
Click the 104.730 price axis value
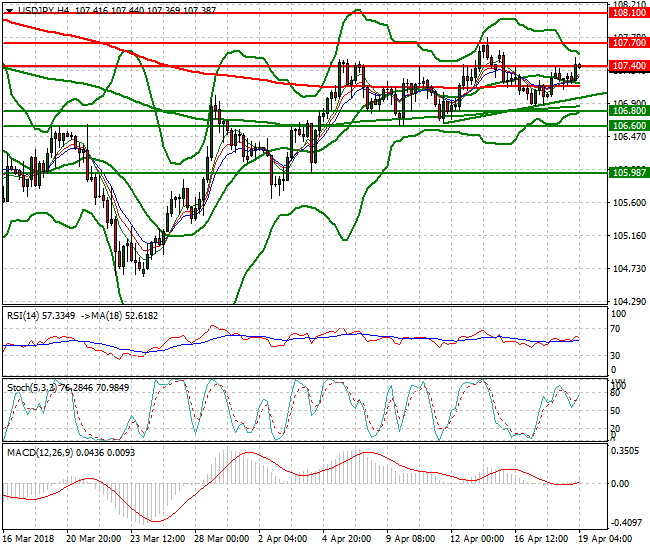click(x=629, y=269)
